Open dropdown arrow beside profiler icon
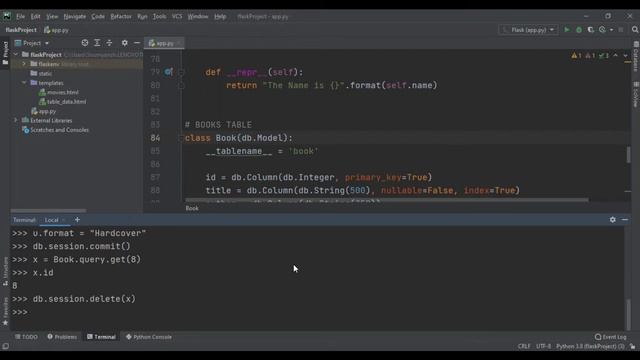 (x=611, y=30)
